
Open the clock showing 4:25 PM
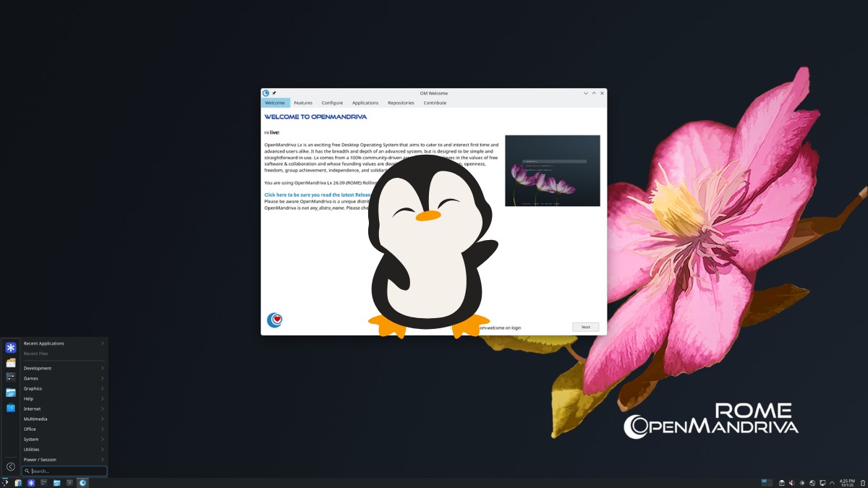click(x=847, y=483)
